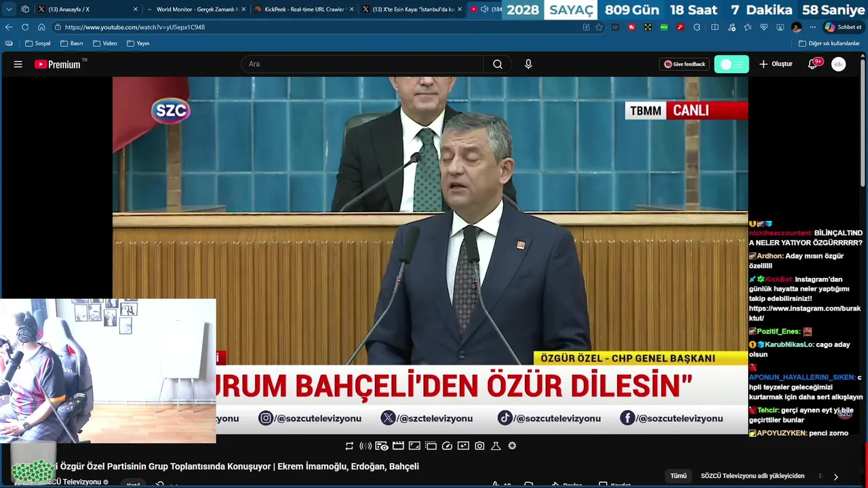Click the dotted-top window popup player icon
This screenshot has width=868, height=488.
431,445
